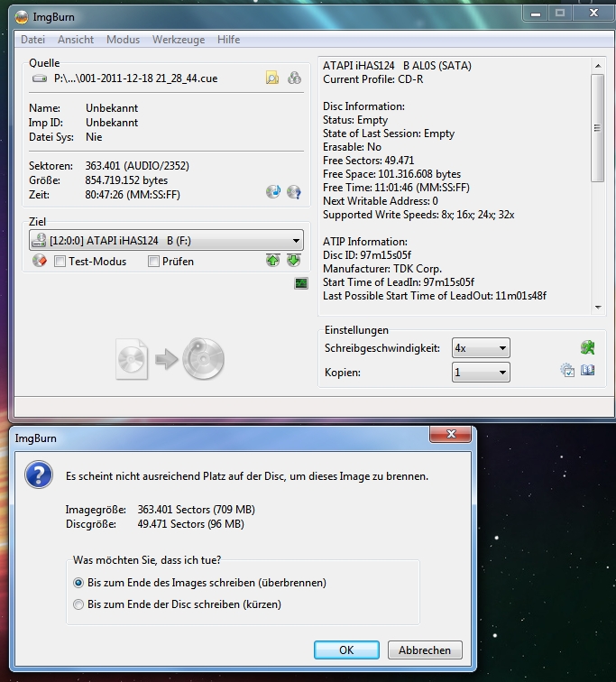
Task: Open the Datei menu
Action: click(32, 40)
